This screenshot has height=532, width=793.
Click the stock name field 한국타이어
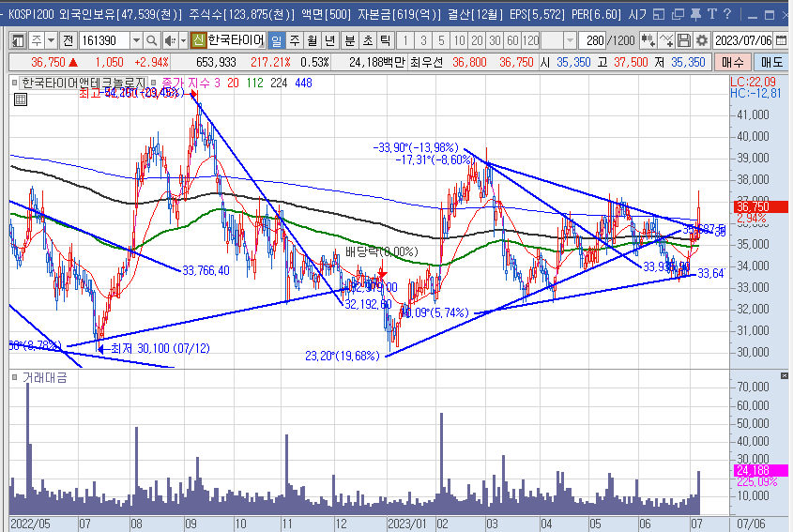(236, 40)
